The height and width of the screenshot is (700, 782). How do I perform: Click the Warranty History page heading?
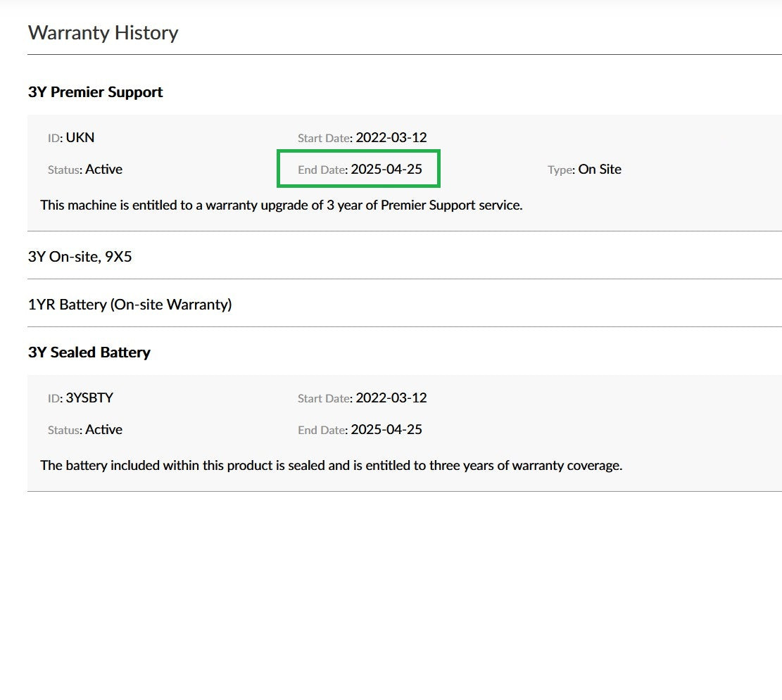click(103, 33)
